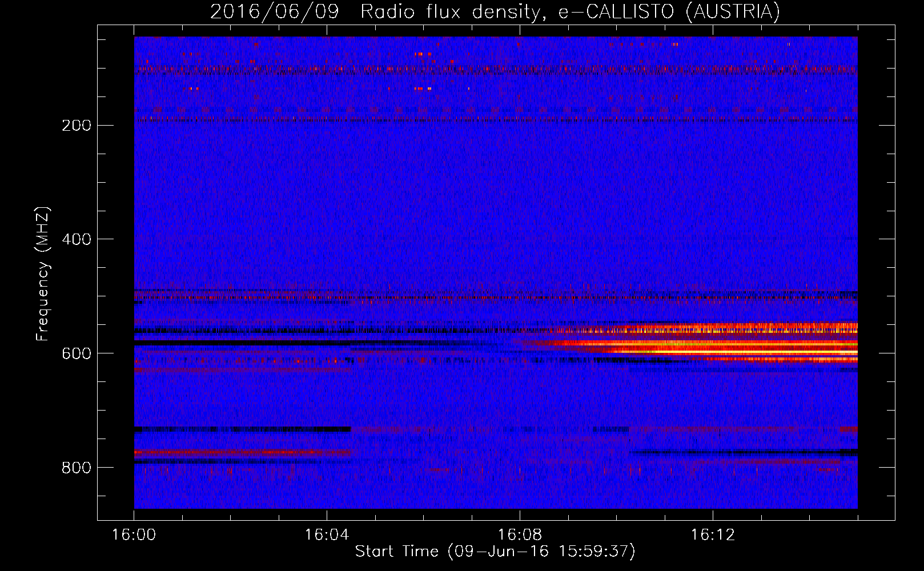Click the '16:12' time tick label

713,535
